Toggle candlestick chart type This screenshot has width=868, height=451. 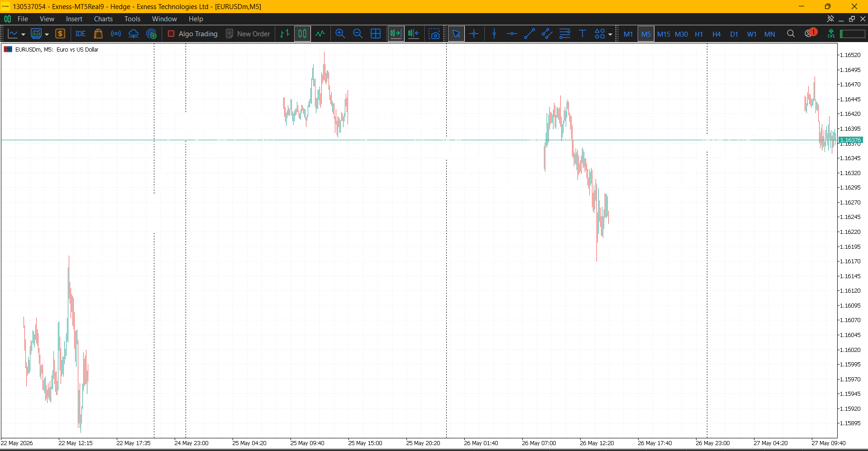click(x=302, y=34)
